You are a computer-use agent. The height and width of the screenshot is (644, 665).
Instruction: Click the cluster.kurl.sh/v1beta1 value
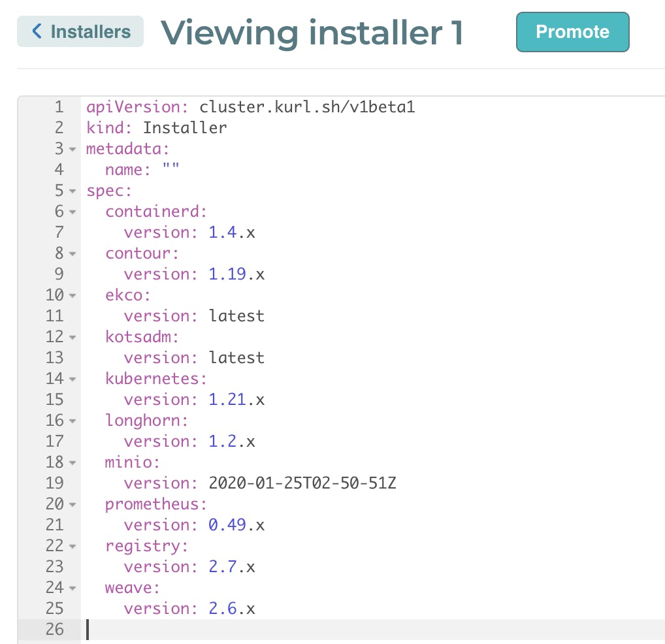pos(307,107)
